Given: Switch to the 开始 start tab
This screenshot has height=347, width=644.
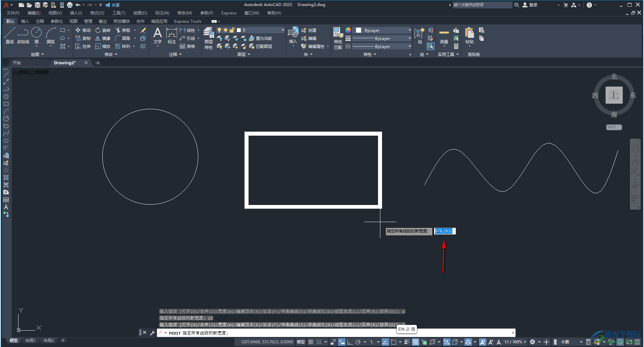Looking at the screenshot, I should tap(17, 63).
